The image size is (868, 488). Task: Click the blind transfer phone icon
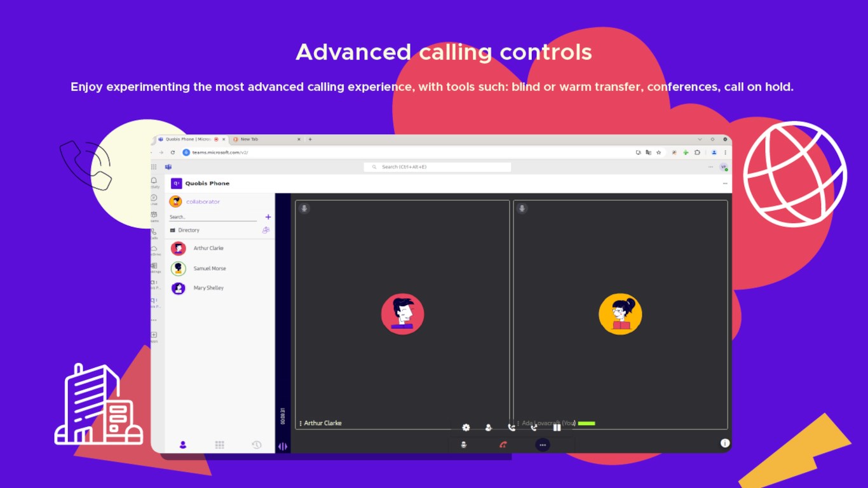click(512, 428)
